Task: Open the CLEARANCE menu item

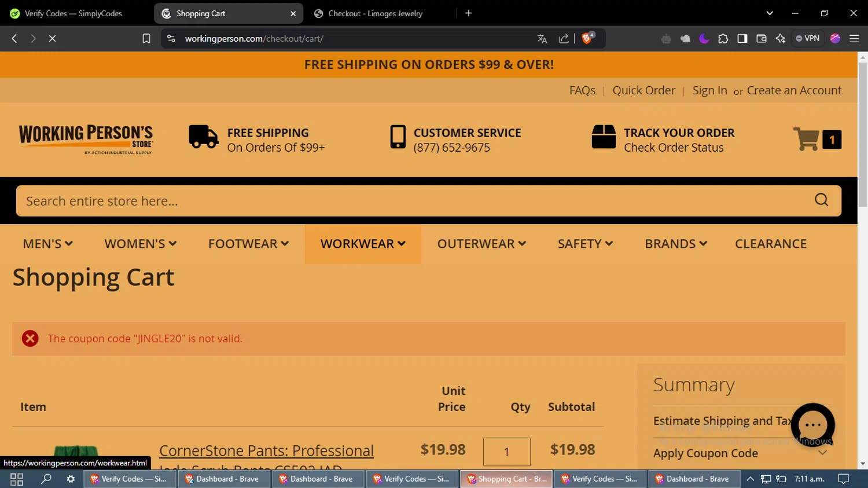Action: click(771, 244)
